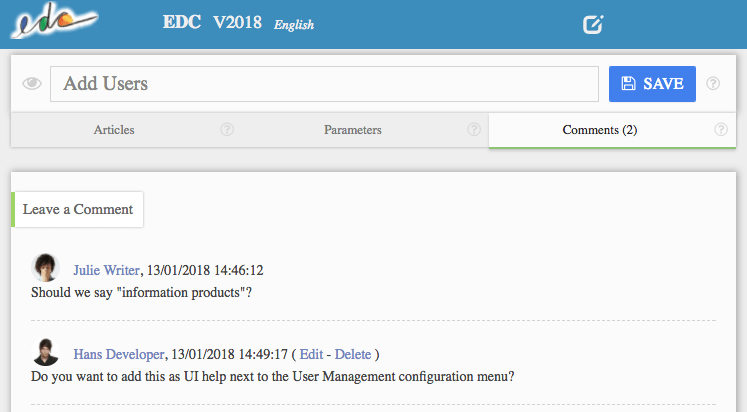Click Julie Writer's avatar picture
Image resolution: width=747 pixels, height=412 pixels.
tap(45, 267)
